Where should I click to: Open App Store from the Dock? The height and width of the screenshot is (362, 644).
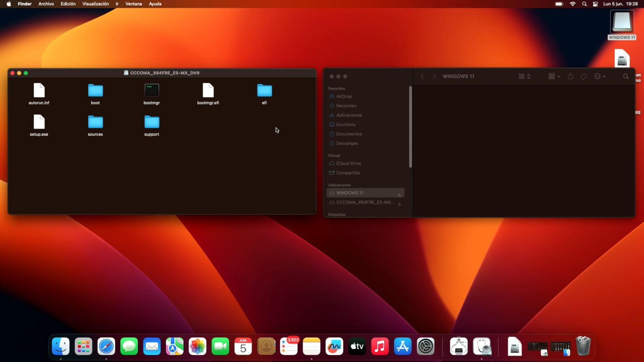tap(403, 346)
